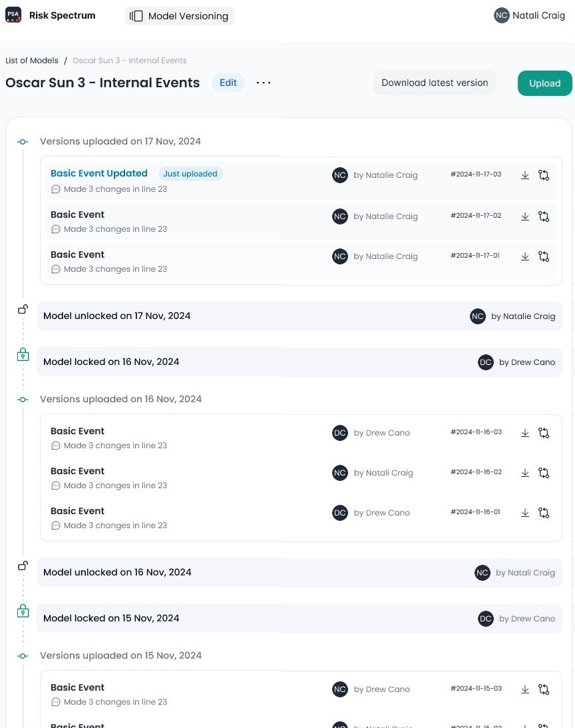
Task: Collapse versions uploaded on 15 Nov timeline node
Action: pyautogui.click(x=23, y=656)
